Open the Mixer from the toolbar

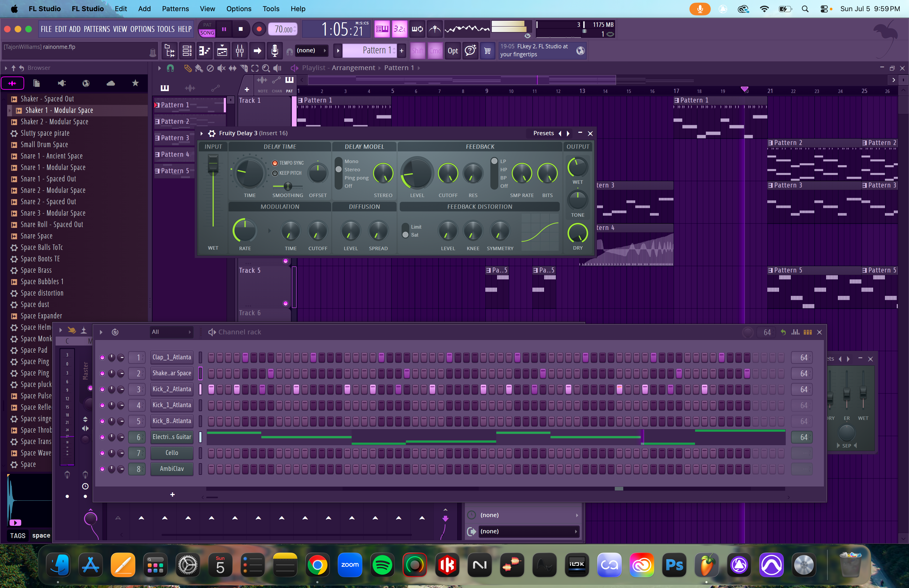(240, 51)
